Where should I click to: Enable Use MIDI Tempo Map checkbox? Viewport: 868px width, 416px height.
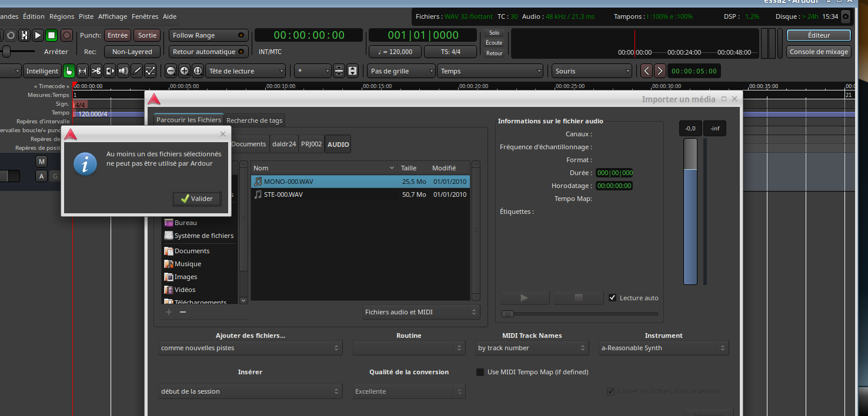[x=480, y=372]
